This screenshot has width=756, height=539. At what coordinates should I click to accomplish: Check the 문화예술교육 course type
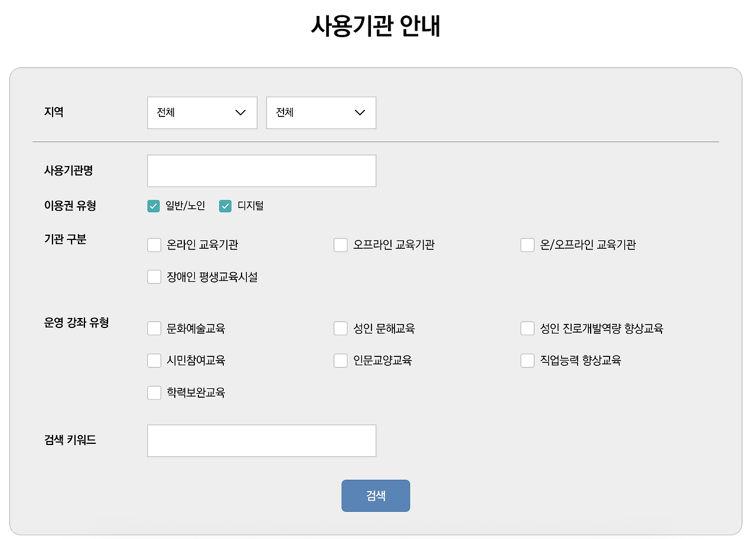coord(154,328)
